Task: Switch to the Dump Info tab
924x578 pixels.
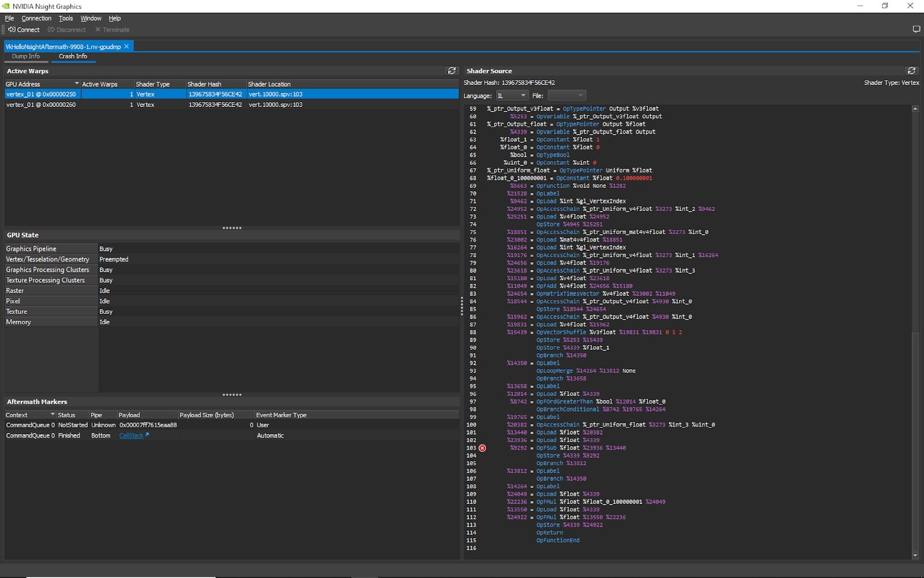Action: point(26,56)
